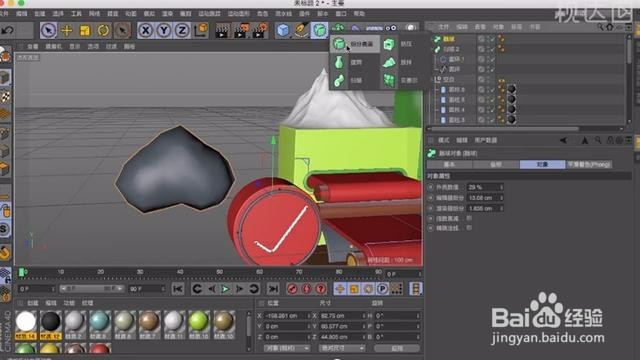Click the 13.08 cm value field
This screenshot has width=640, height=360.
pos(484,198)
